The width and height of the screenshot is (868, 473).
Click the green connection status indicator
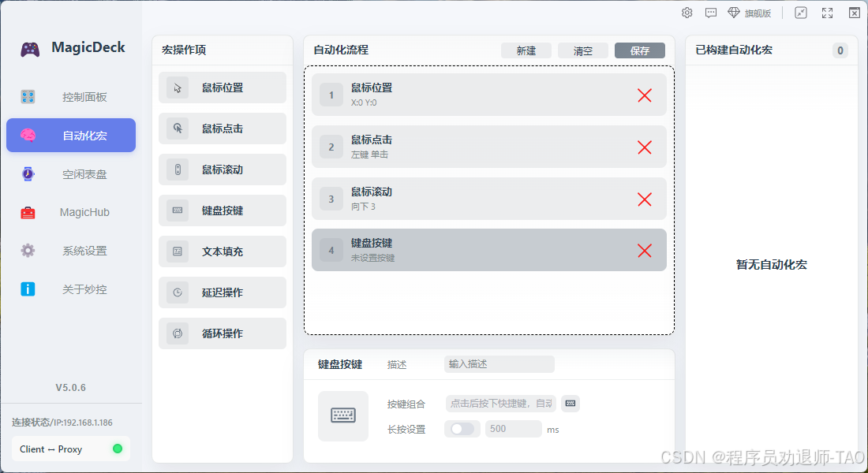tap(118, 449)
